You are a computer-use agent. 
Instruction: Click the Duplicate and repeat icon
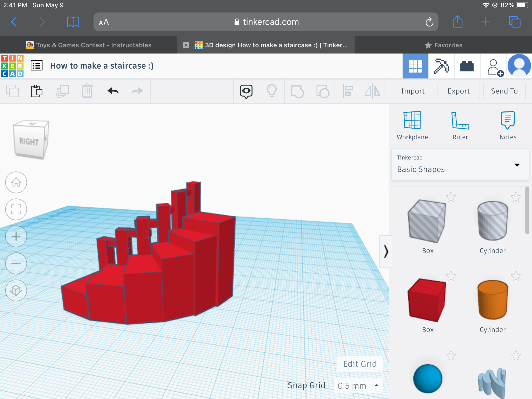pos(62,91)
